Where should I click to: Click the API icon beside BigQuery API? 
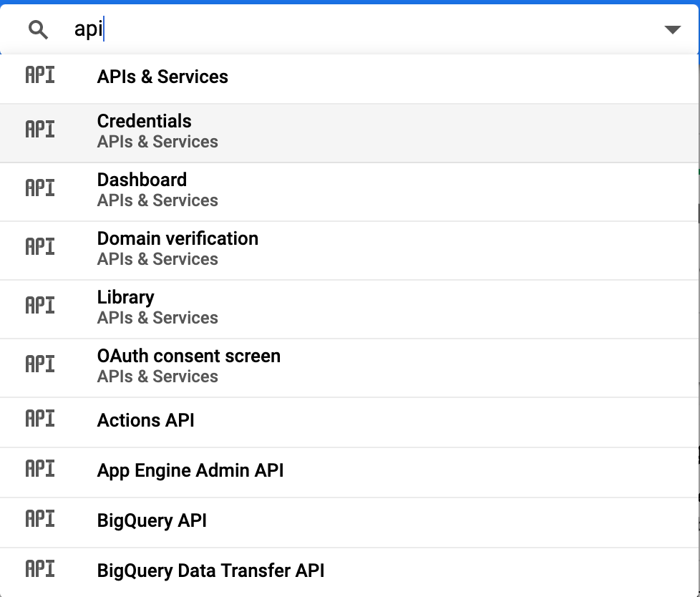tap(40, 519)
